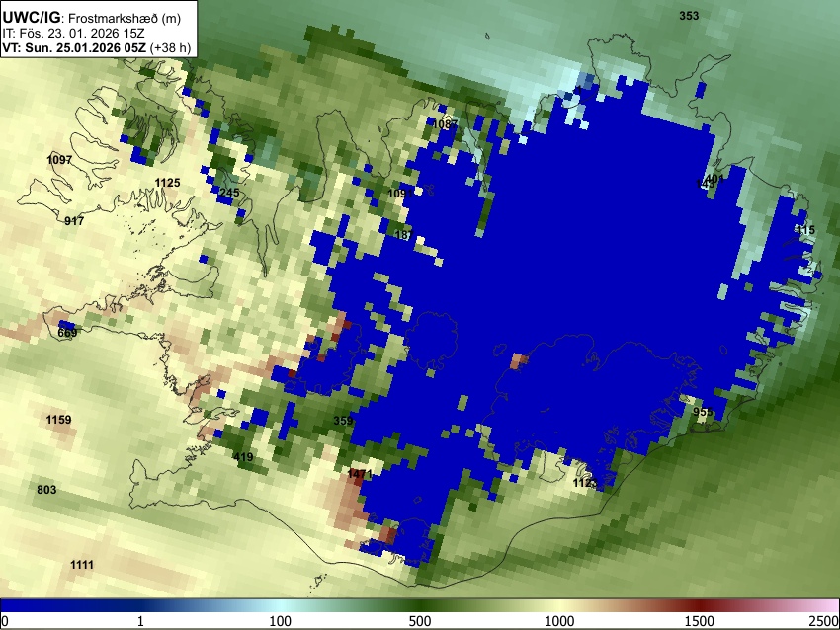
Task: Click the map value 1087
Action: 445,124
